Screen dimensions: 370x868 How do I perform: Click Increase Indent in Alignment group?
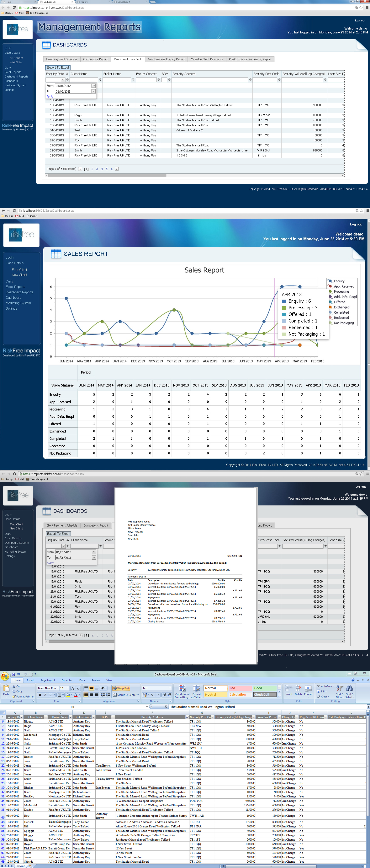(x=108, y=695)
